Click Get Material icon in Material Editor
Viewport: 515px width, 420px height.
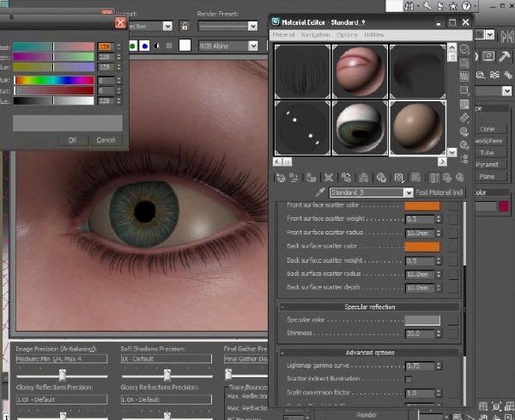[281, 178]
